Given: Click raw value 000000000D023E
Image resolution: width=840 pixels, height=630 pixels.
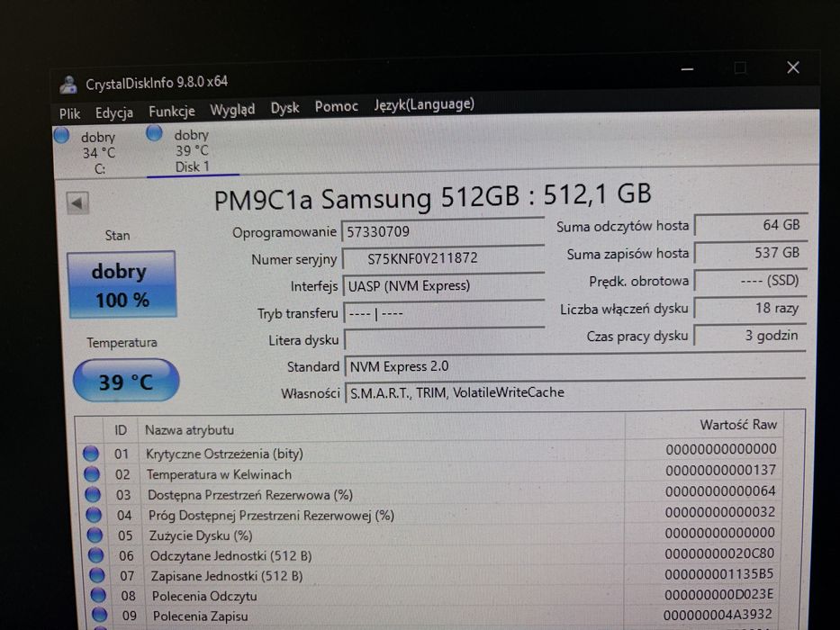Looking at the screenshot, I should (x=719, y=594).
